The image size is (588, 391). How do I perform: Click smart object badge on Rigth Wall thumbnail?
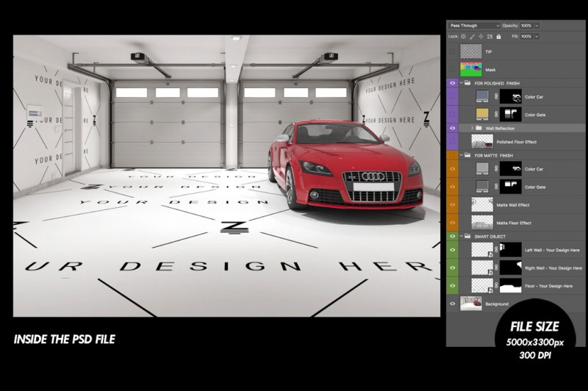tap(490, 272)
